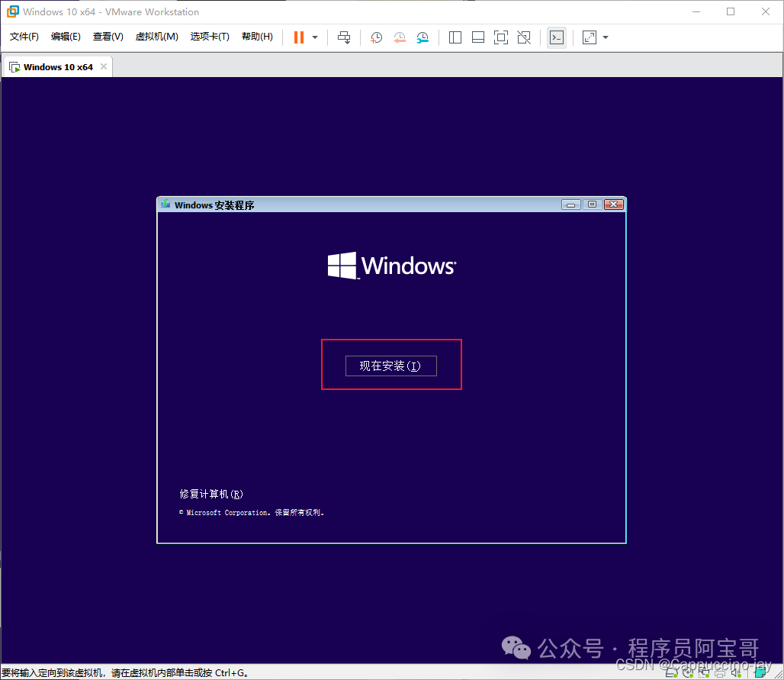Click the CD/DVD drive status icon
Viewport: 784px width, 680px height.
tap(688, 673)
